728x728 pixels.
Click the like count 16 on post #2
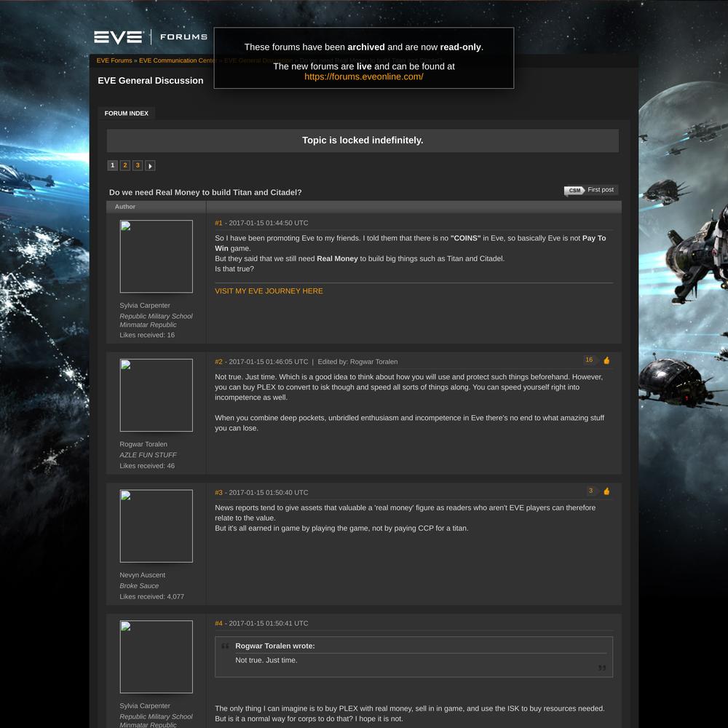589,360
